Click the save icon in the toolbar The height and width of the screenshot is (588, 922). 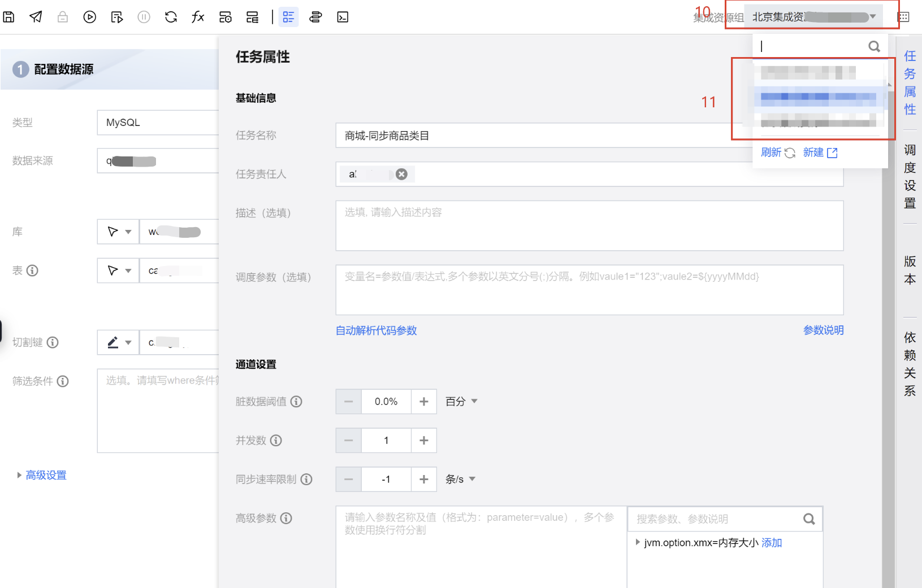pos(8,17)
